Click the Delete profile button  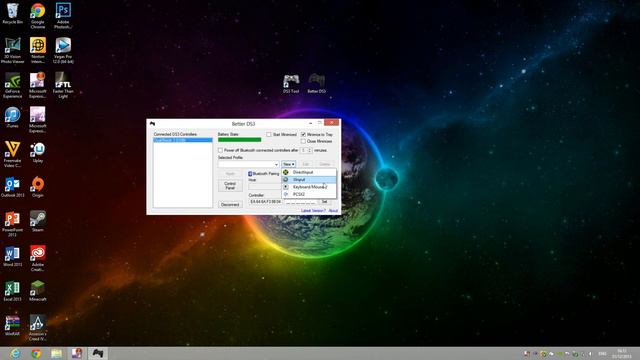coord(324,164)
